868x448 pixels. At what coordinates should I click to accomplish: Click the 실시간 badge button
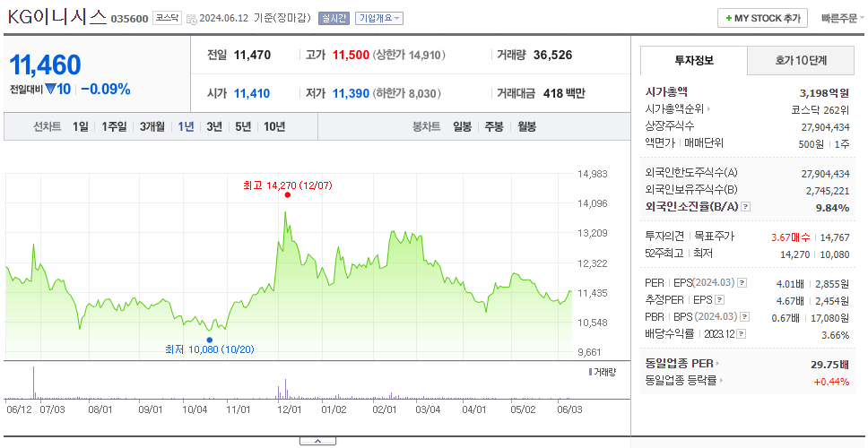(x=334, y=18)
